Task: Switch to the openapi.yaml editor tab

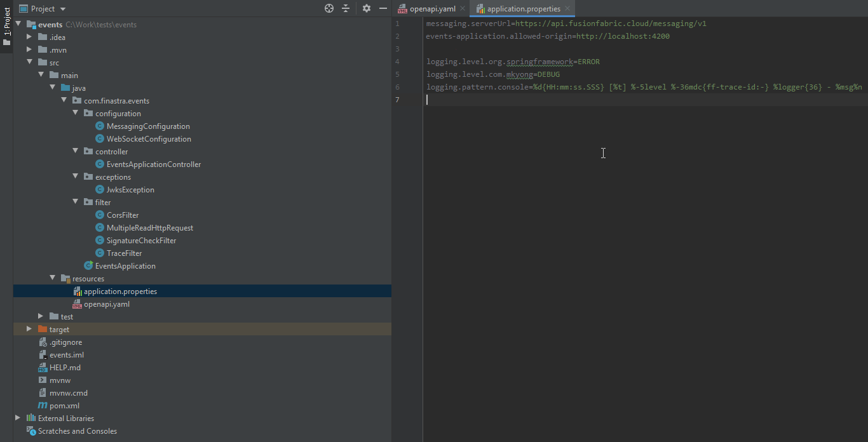Action: (x=432, y=9)
